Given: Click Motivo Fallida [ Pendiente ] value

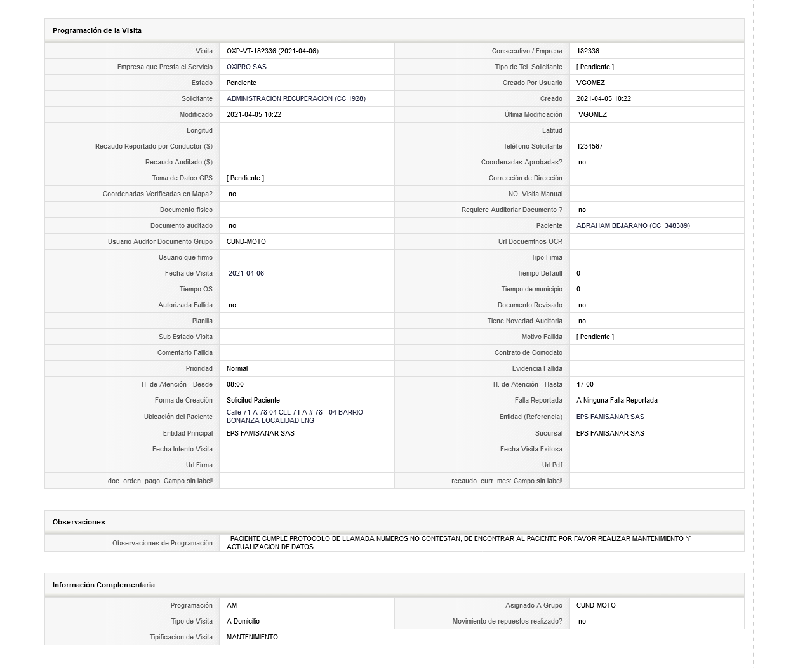Looking at the screenshot, I should [x=595, y=337].
